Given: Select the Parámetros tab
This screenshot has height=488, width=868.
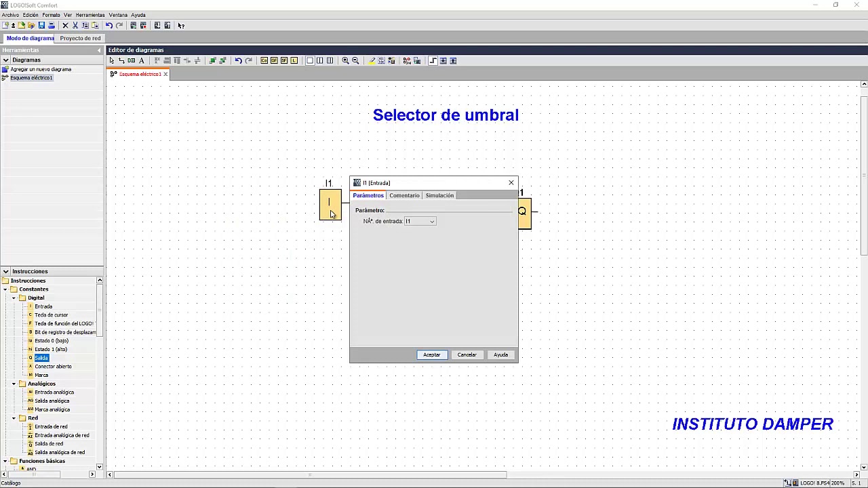Looking at the screenshot, I should pos(368,195).
